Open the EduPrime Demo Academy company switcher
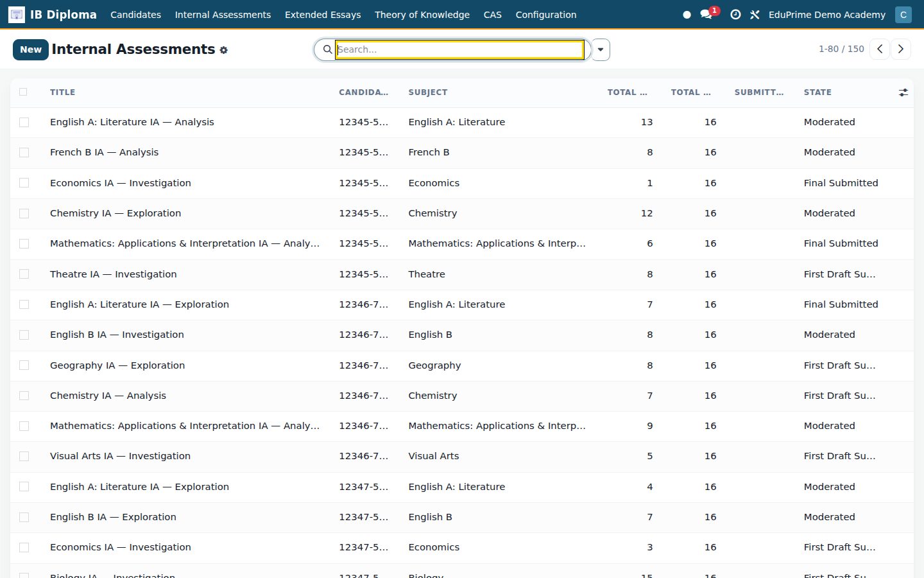Screen dimensions: 924x578 pyautogui.click(x=826, y=14)
